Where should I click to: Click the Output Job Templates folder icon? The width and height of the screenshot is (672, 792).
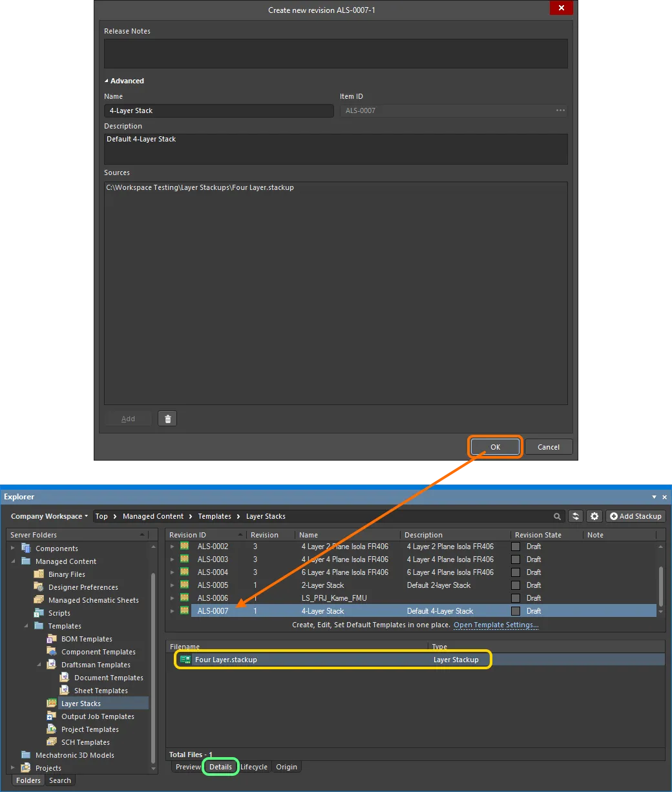tap(52, 716)
